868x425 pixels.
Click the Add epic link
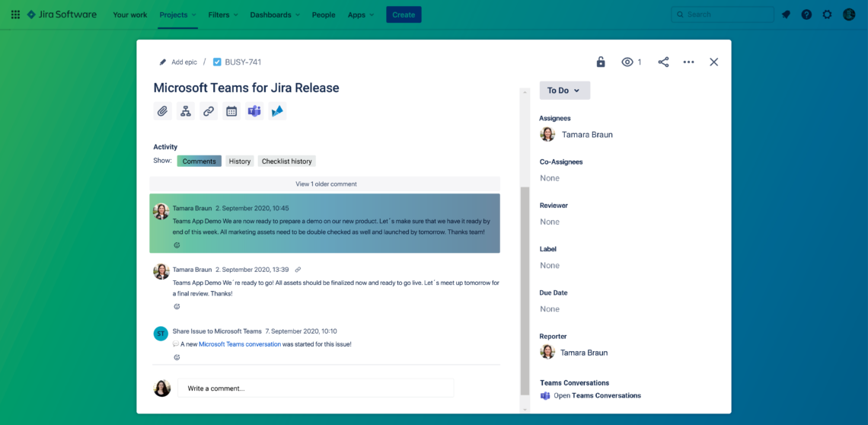(184, 62)
